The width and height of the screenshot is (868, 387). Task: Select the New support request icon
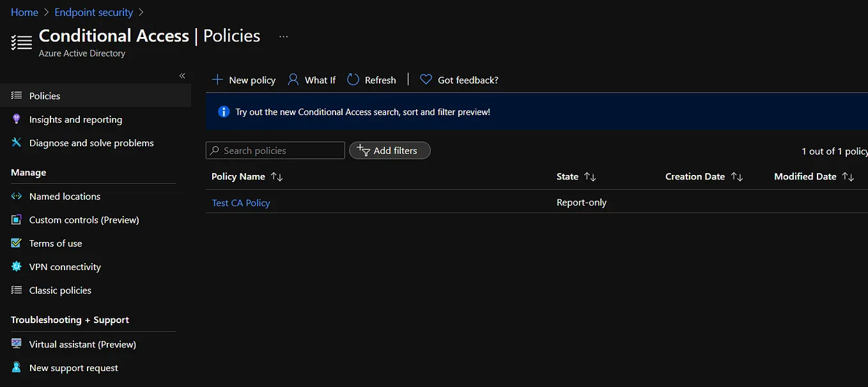[17, 368]
